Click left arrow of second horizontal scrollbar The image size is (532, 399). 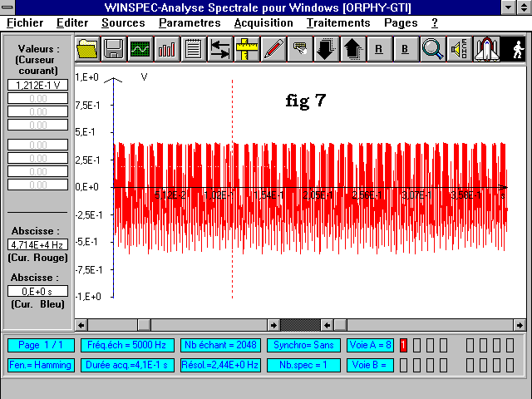click(327, 325)
